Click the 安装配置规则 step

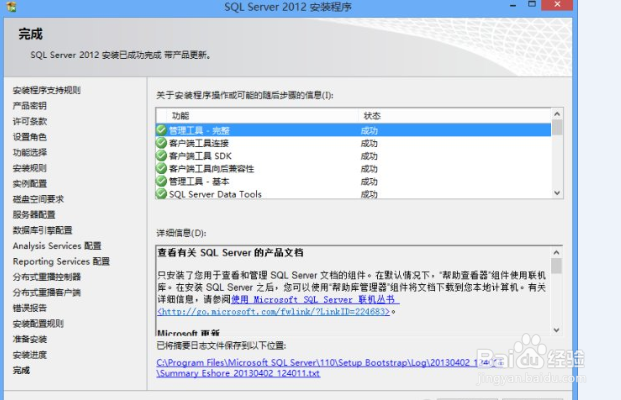(38, 324)
